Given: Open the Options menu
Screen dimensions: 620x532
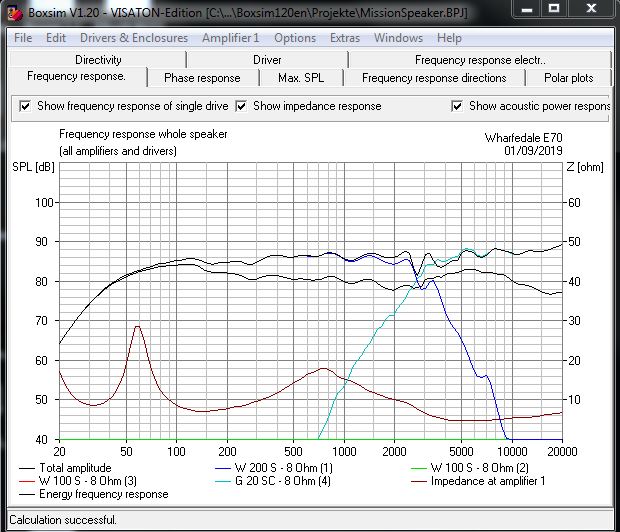Looking at the screenshot, I should [x=295, y=38].
